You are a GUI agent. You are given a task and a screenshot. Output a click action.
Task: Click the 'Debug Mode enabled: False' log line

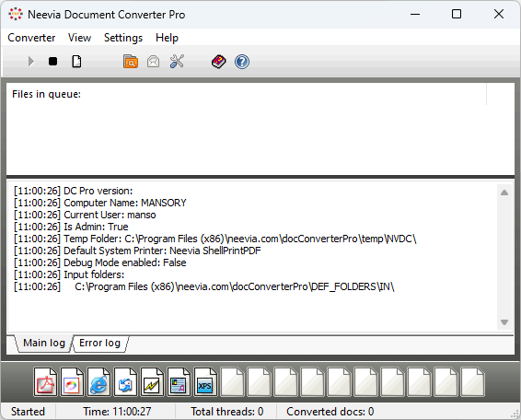tap(100, 262)
